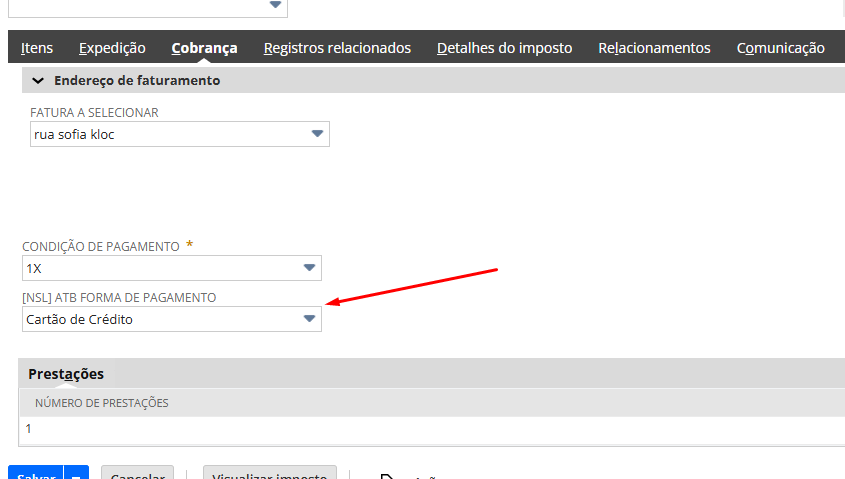This screenshot has height=479, width=845.
Task: Click the dropdown arrow at the top field
Action: (x=275, y=5)
